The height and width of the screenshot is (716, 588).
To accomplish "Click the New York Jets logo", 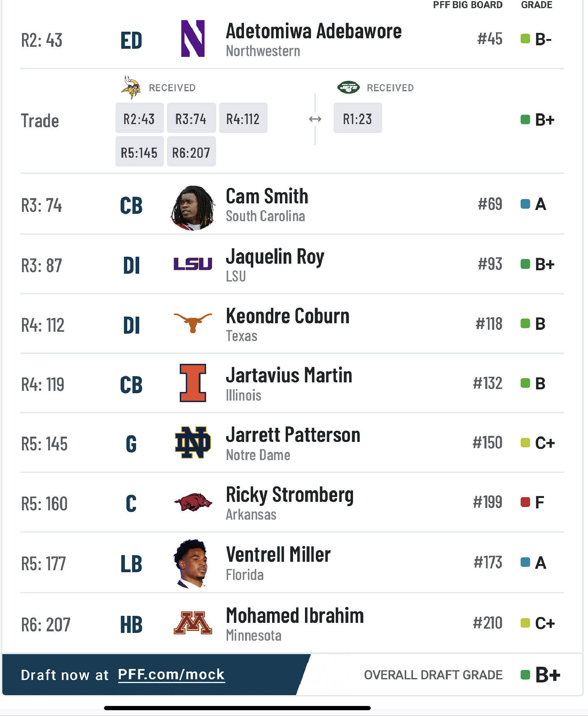I will click(348, 88).
